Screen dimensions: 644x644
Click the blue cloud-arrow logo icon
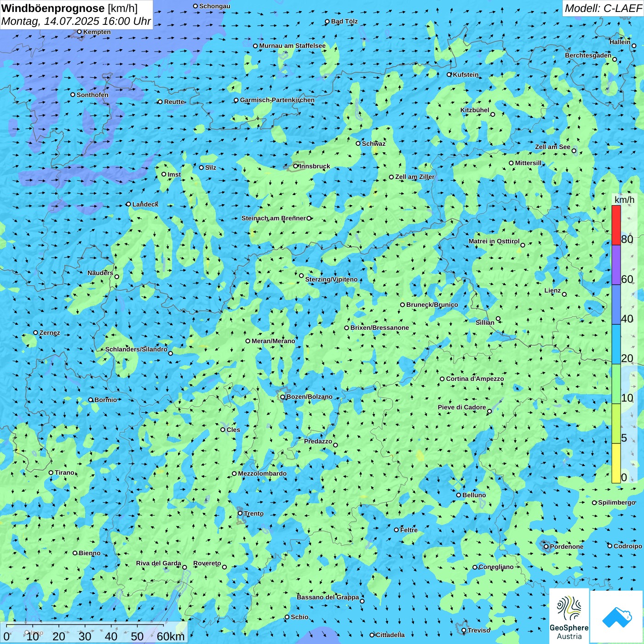617,617
